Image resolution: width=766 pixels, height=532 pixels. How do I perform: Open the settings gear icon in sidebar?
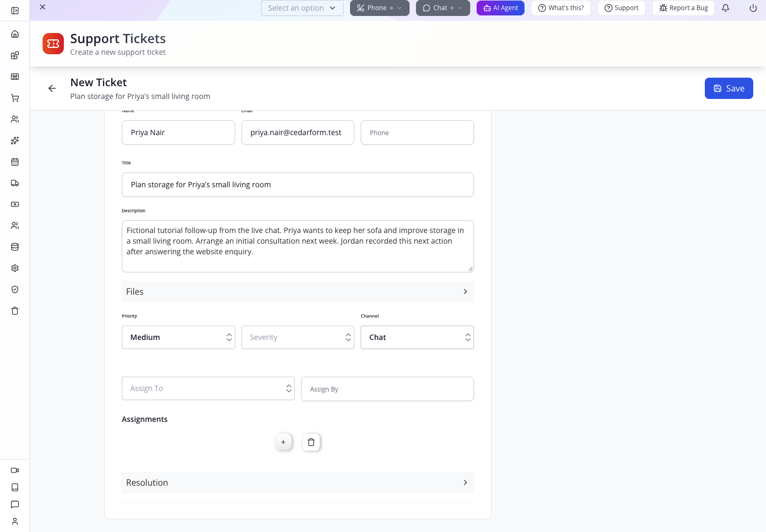pos(15,268)
